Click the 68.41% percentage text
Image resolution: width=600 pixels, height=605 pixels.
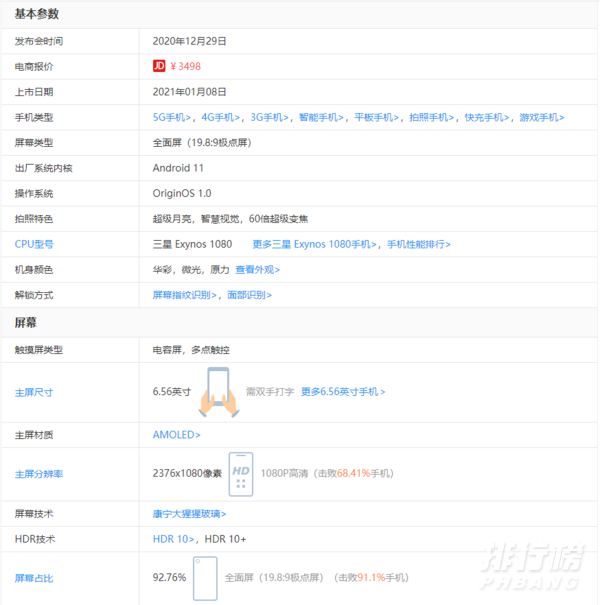(353, 473)
